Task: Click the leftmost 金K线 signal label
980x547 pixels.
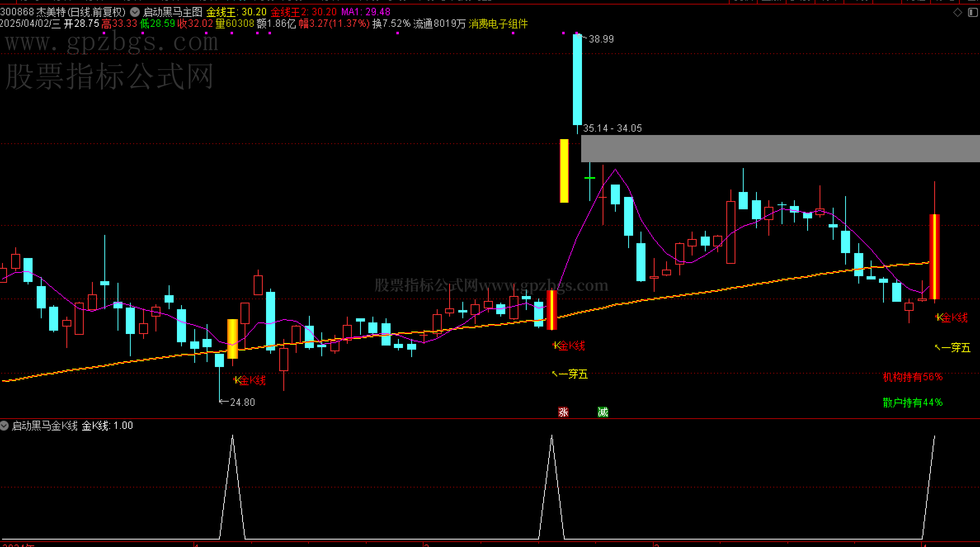Action: [250, 380]
